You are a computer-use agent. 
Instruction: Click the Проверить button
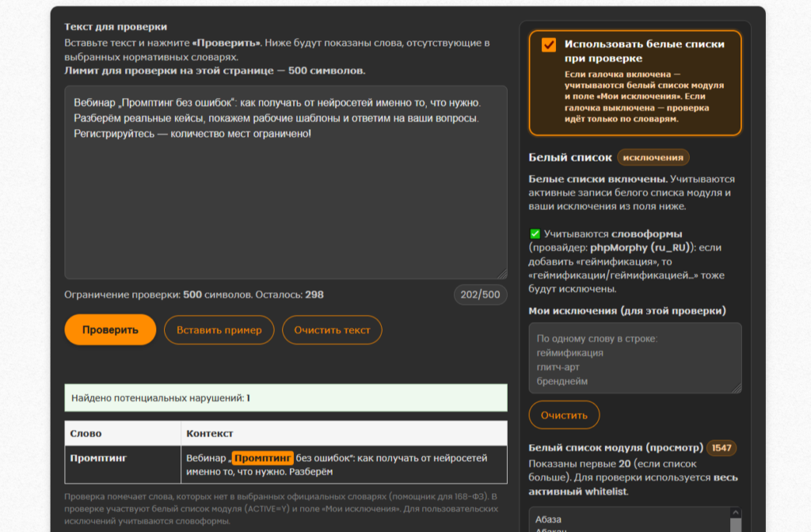coord(110,330)
